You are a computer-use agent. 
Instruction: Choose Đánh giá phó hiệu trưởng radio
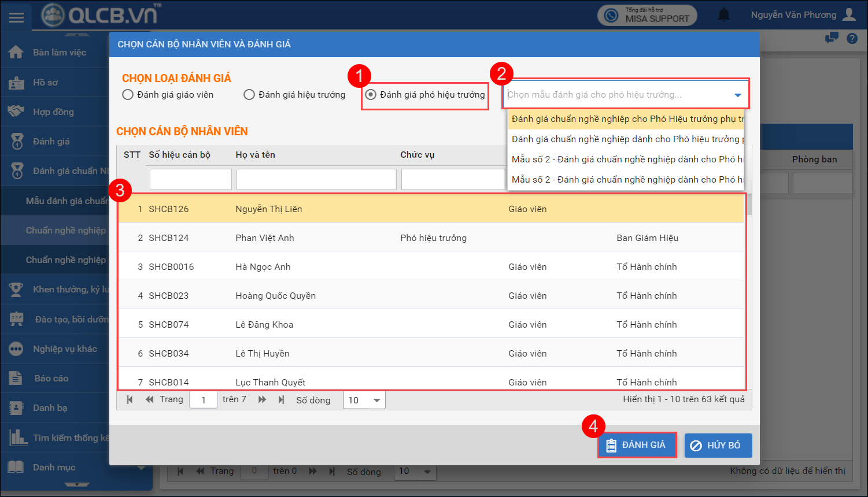tap(371, 95)
